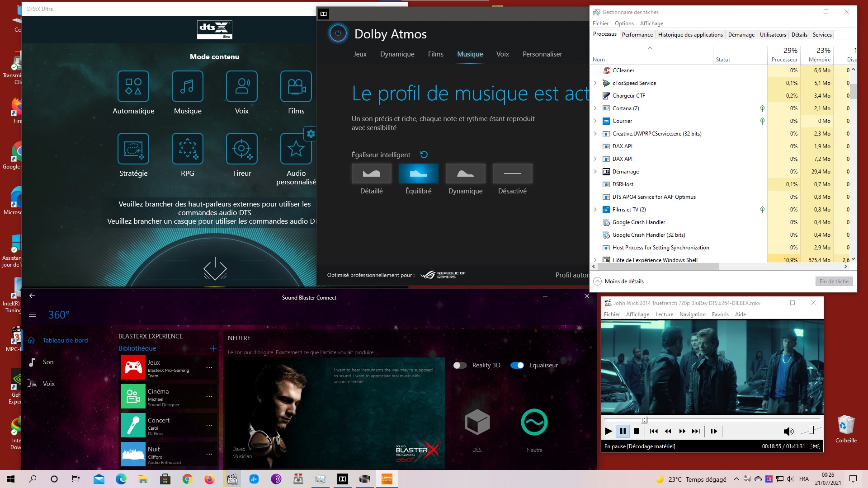
Task: Click the Task Manager horizontal scrollbar
Action: coord(657,267)
